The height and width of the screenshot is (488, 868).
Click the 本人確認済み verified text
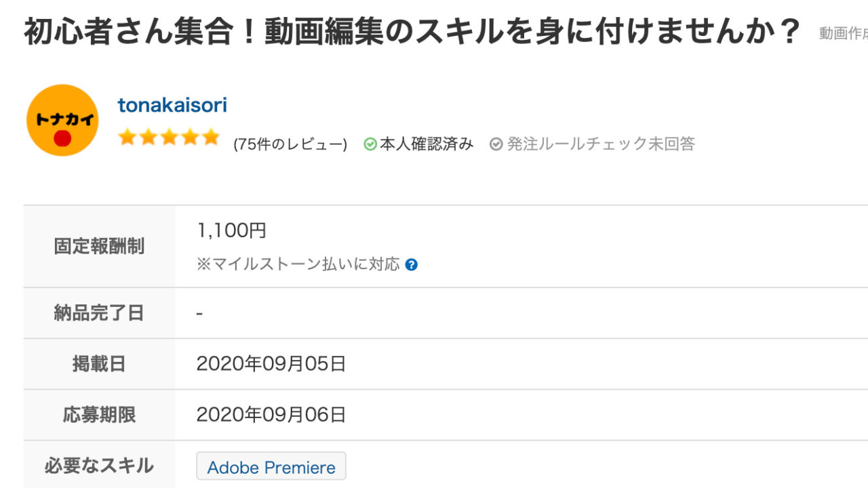coord(427,144)
